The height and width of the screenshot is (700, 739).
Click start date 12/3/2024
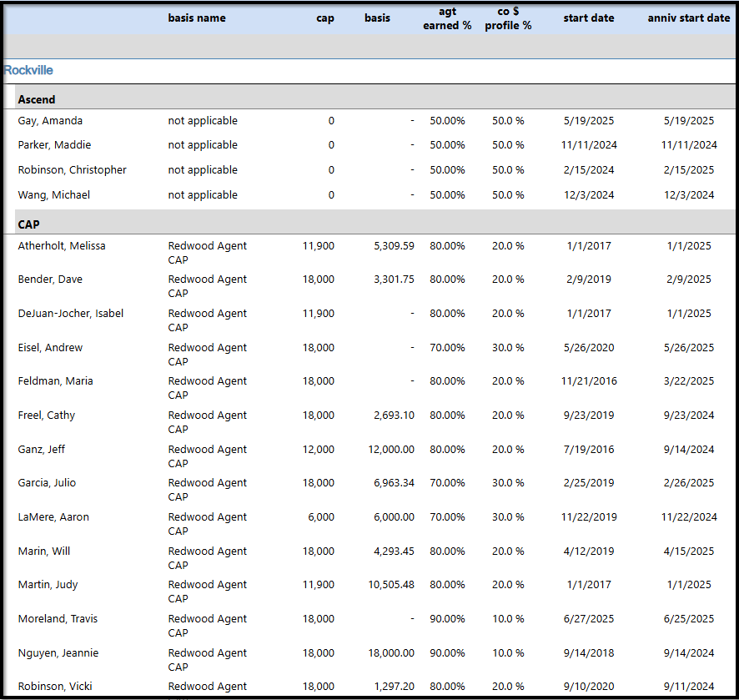[x=589, y=194]
